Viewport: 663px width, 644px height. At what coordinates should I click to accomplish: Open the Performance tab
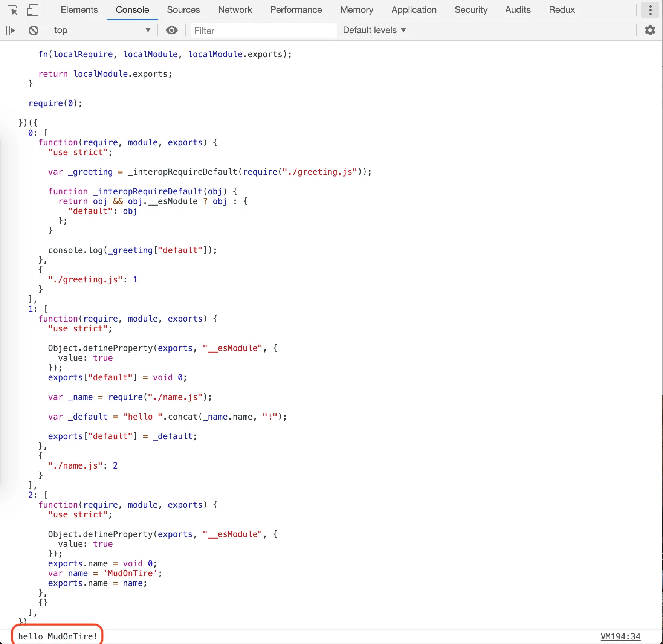(x=296, y=10)
